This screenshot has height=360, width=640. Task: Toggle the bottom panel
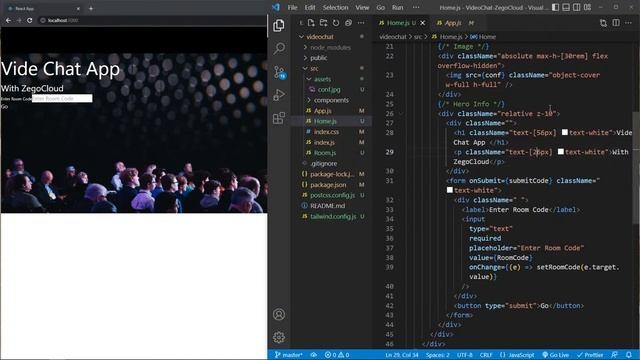(x=566, y=7)
